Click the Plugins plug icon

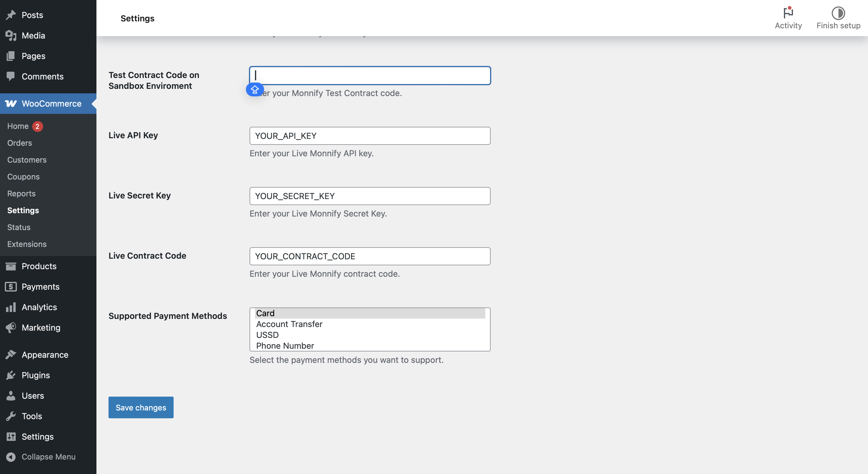pyautogui.click(x=11, y=375)
